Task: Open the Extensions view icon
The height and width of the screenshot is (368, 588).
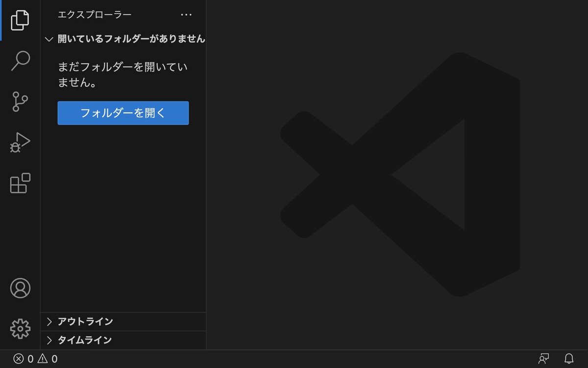Action: coord(20,183)
